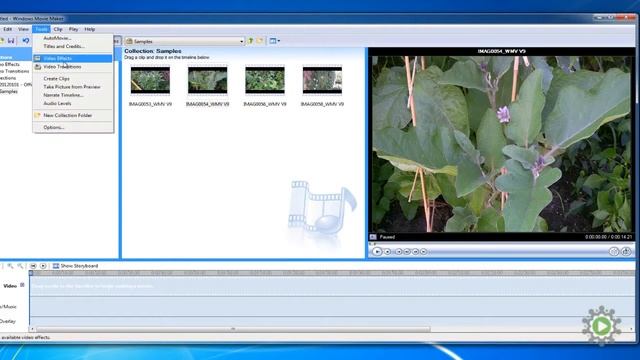Click the Rewind Timeline button
This screenshot has height=360, width=640.
click(33, 266)
